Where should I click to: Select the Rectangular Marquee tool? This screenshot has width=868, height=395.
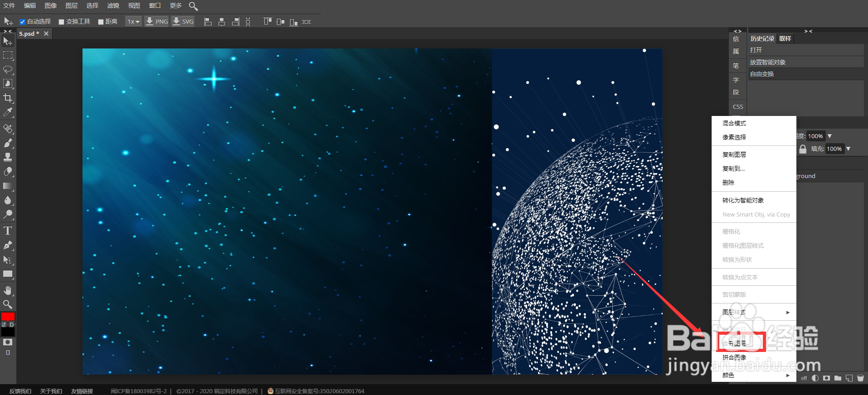click(8, 55)
